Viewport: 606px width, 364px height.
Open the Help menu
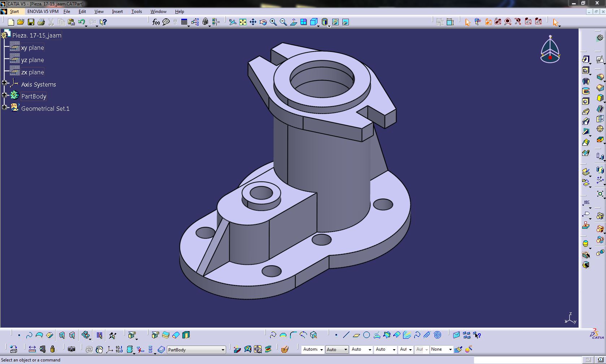point(179,12)
